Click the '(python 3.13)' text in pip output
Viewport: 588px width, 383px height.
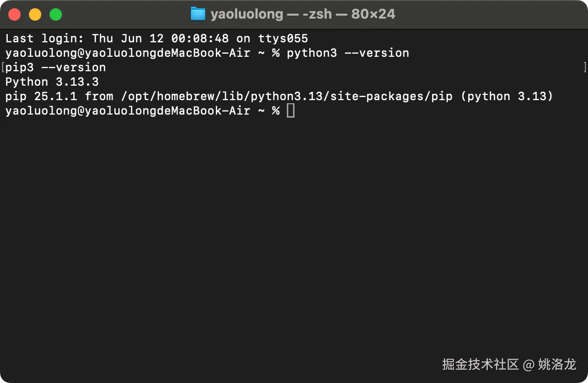507,97
